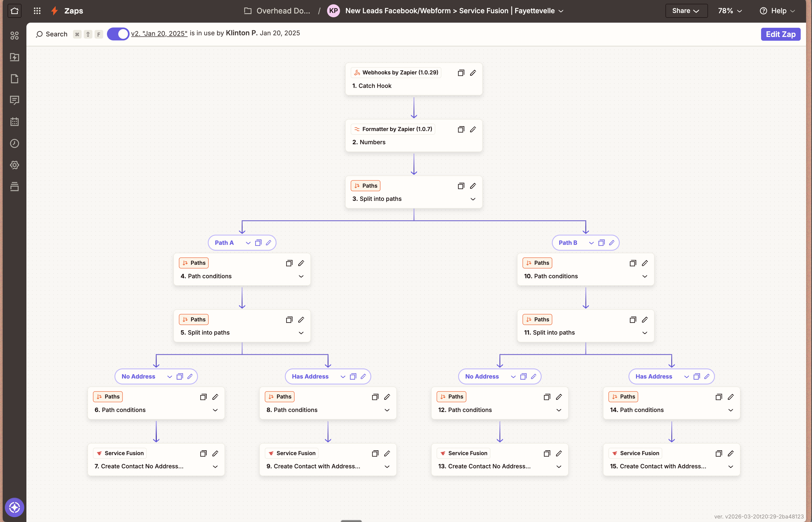The width and height of the screenshot is (812, 522).
Task: Open the history clock icon in sidebar
Action: click(14, 143)
